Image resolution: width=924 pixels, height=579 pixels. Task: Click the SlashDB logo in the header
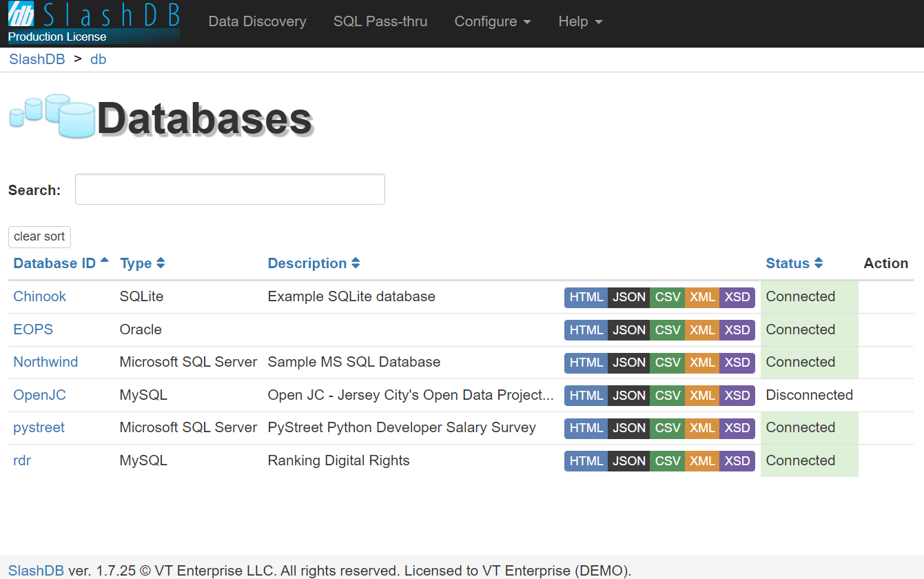click(94, 15)
